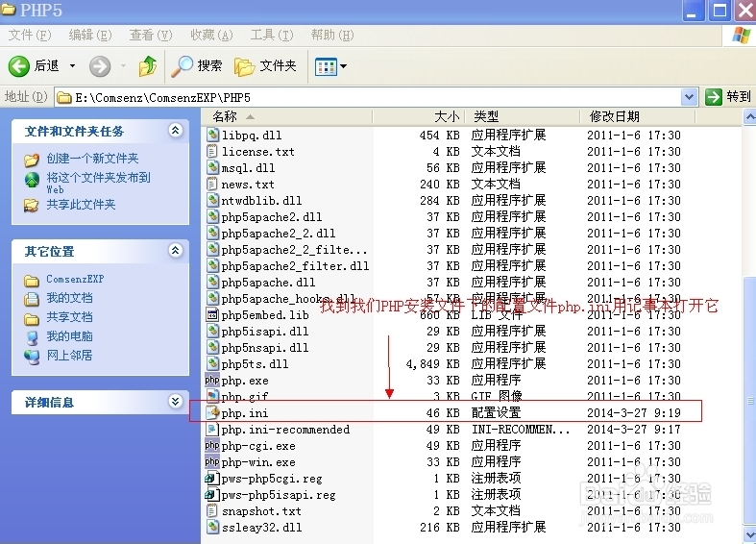Select the ntwdblib.dll file icon
This screenshot has height=544, width=756.
212,201
